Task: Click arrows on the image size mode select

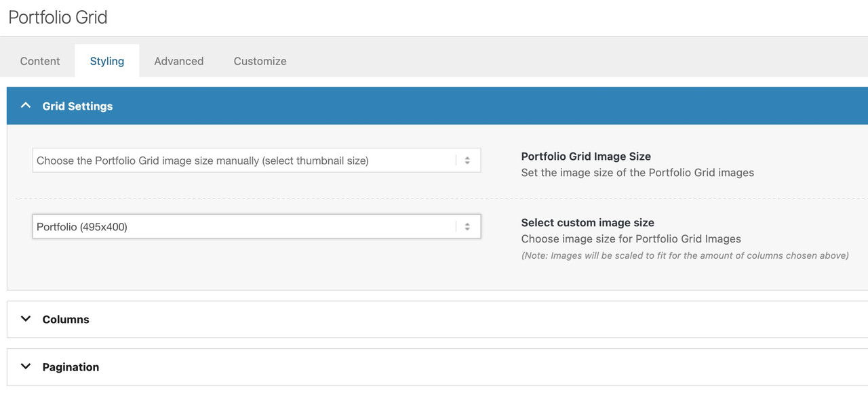Action: point(467,161)
